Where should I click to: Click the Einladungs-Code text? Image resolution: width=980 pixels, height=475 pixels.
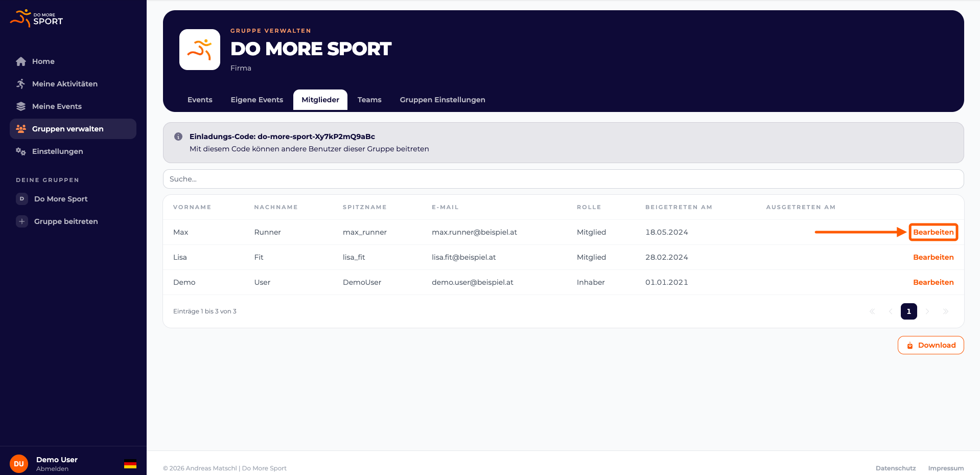tap(282, 137)
